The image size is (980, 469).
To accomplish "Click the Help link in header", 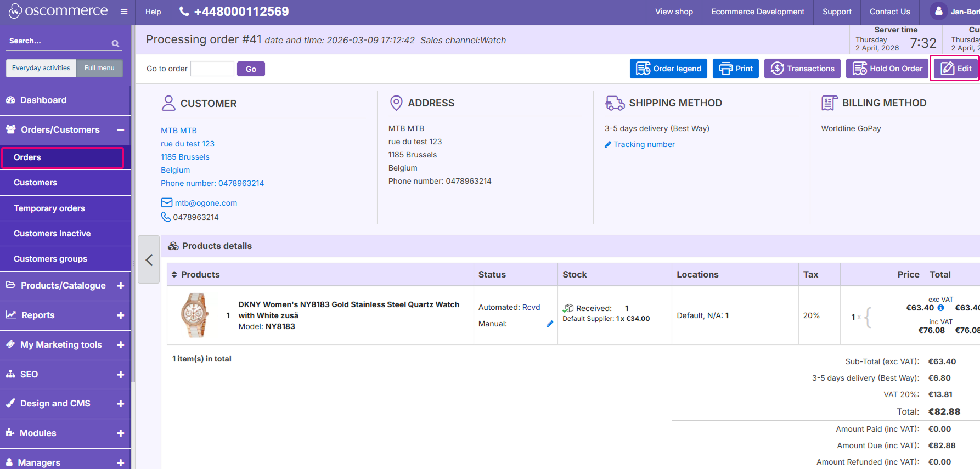I will [x=153, y=12].
